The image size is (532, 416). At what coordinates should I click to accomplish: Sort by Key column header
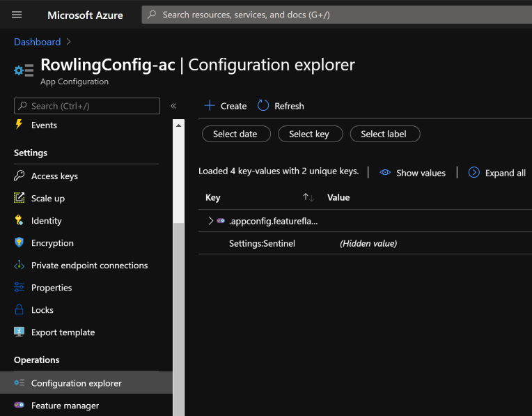click(213, 198)
